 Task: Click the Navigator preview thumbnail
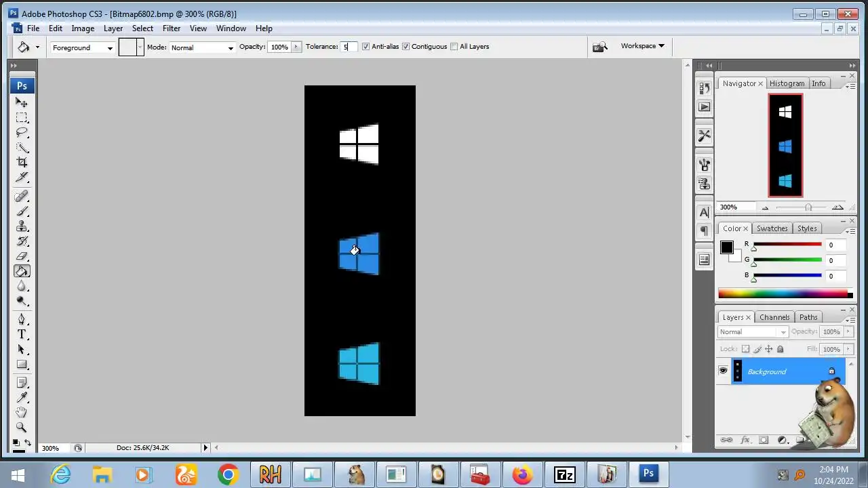click(x=785, y=146)
